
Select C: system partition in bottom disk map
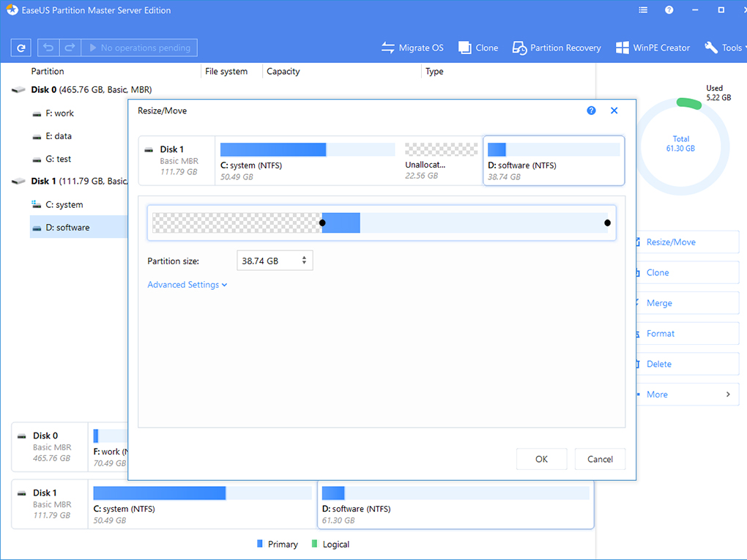pos(202,504)
